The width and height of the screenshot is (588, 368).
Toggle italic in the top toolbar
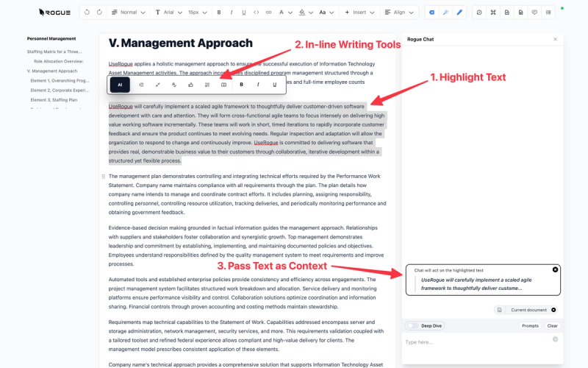coord(232,13)
